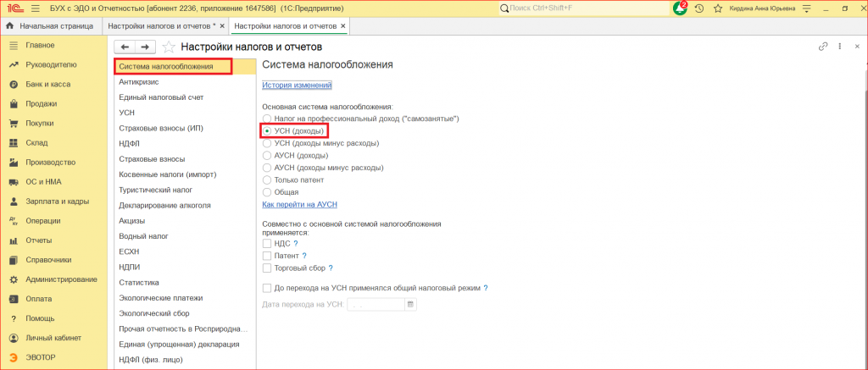Screen dimensions: 868x370
Task: Click the Руководителю chart icon
Action: click(14, 64)
